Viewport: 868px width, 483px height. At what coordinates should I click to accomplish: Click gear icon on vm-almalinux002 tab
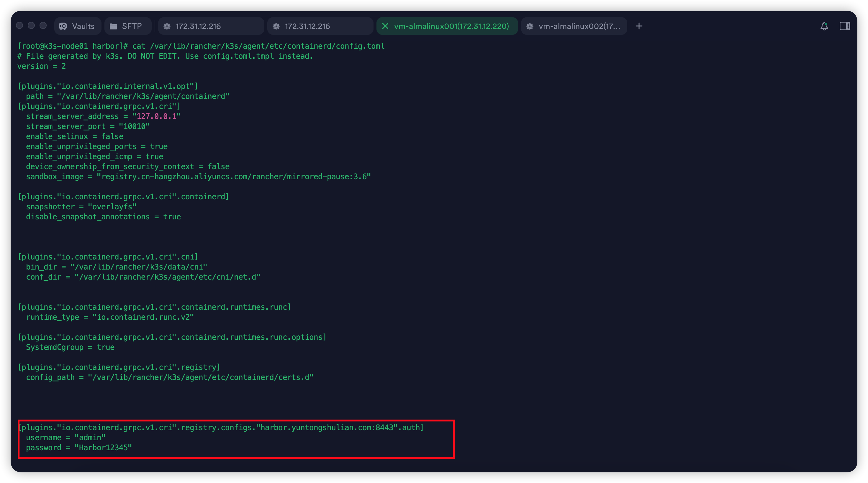click(x=530, y=26)
